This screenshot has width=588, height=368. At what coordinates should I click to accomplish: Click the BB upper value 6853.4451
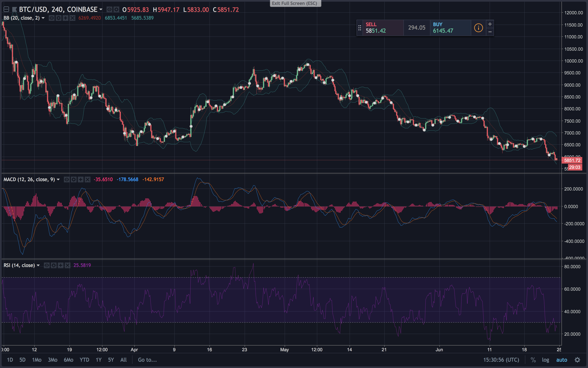click(x=116, y=18)
